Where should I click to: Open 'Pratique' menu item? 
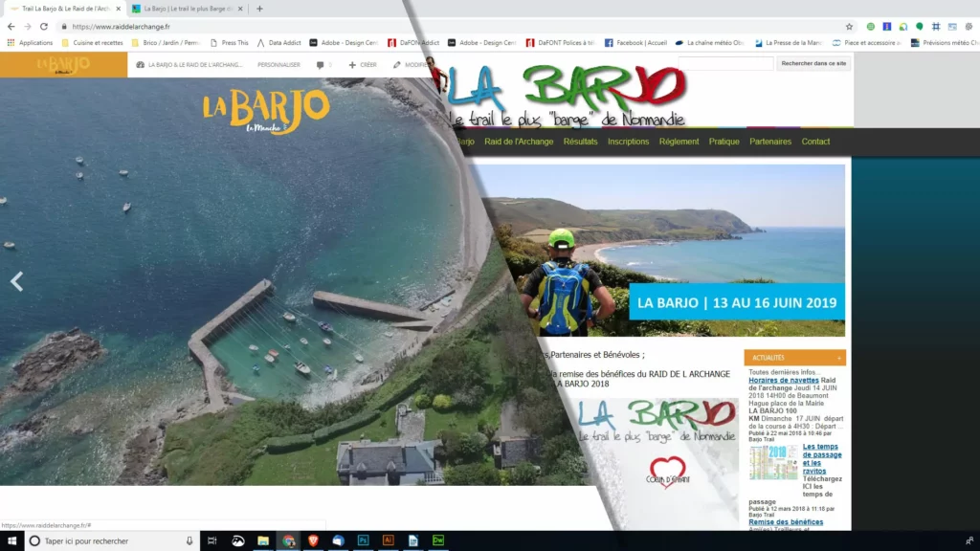point(724,142)
